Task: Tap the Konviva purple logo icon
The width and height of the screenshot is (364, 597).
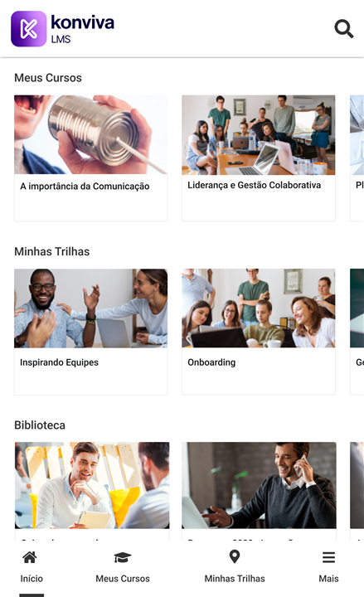Action: 29,29
